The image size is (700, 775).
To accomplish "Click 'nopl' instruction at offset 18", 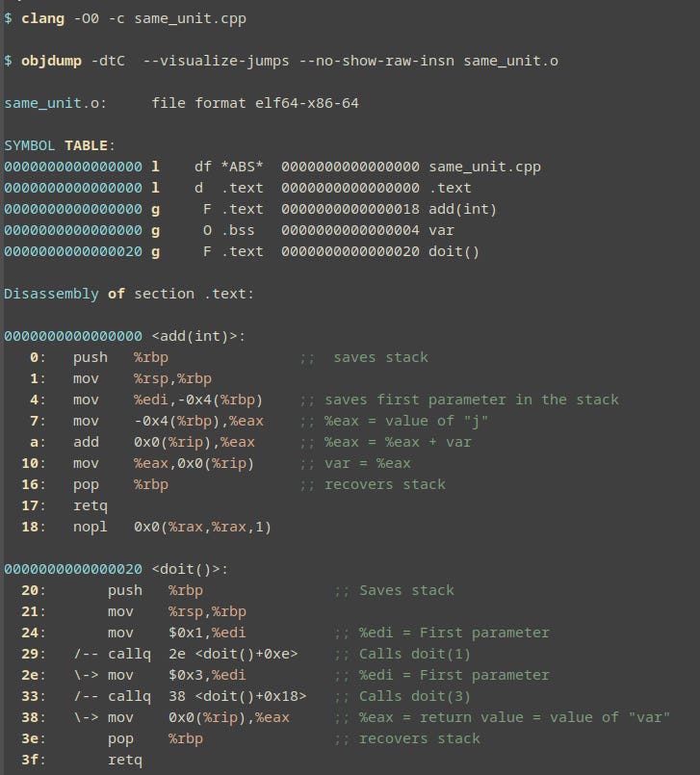I will 90,528.
